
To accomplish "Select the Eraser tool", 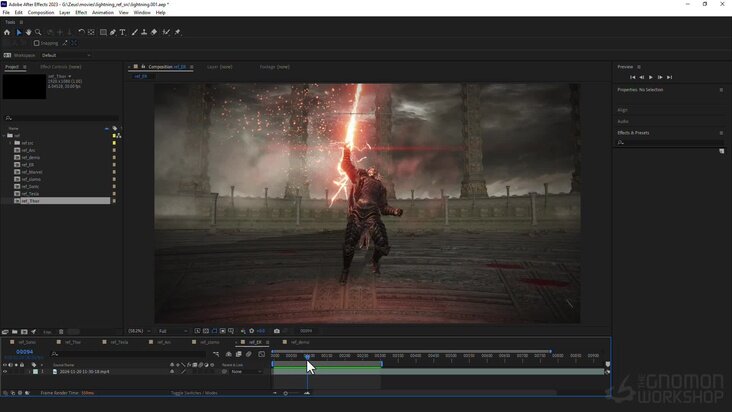I will pos(154,32).
